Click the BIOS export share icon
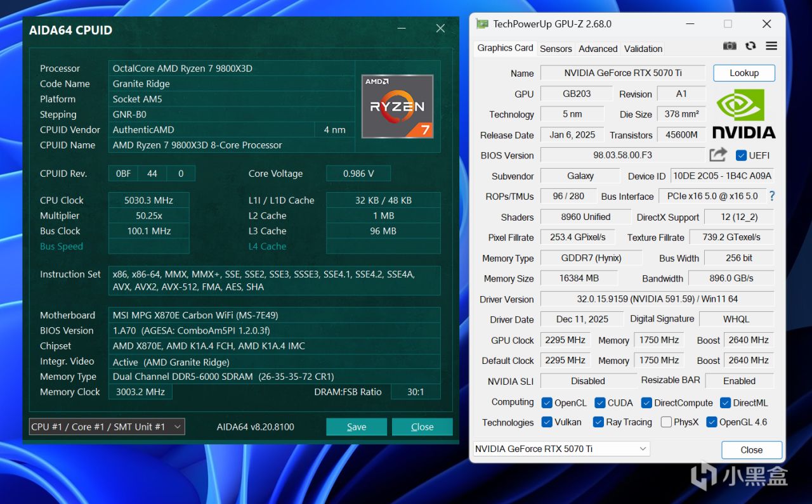The width and height of the screenshot is (812, 504). click(x=718, y=155)
